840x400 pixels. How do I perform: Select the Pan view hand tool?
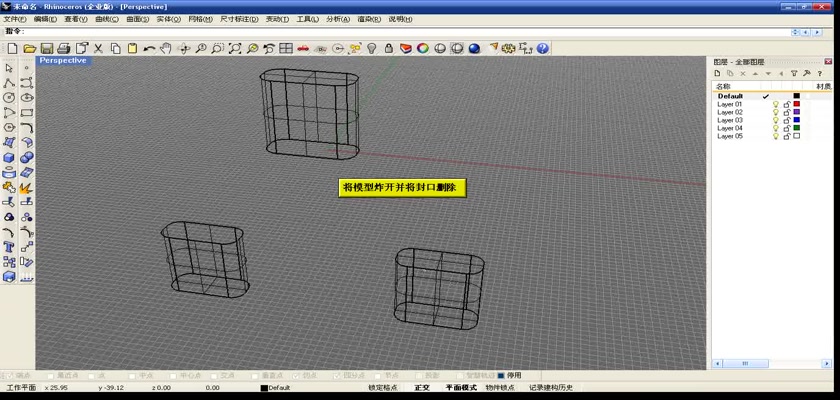[x=166, y=48]
